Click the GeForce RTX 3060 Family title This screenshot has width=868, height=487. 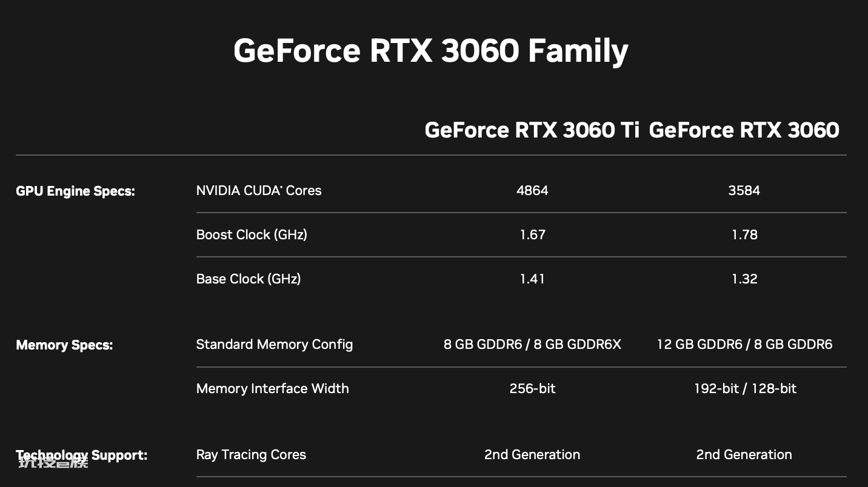coord(430,51)
